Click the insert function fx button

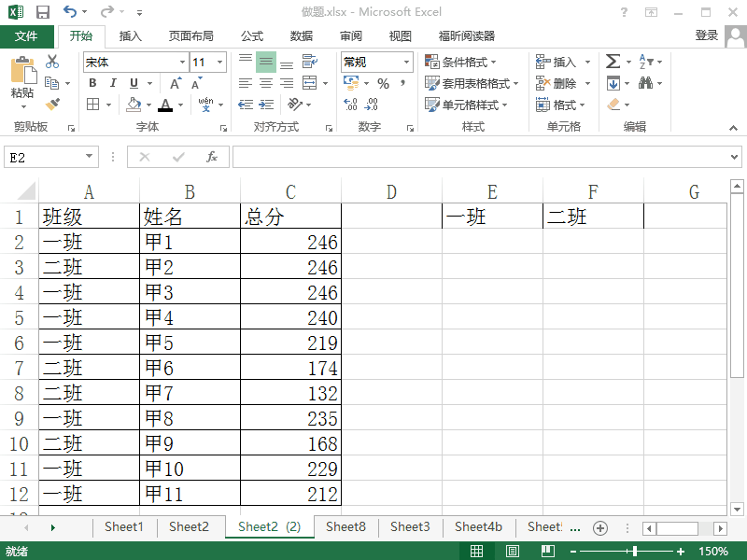point(212,157)
